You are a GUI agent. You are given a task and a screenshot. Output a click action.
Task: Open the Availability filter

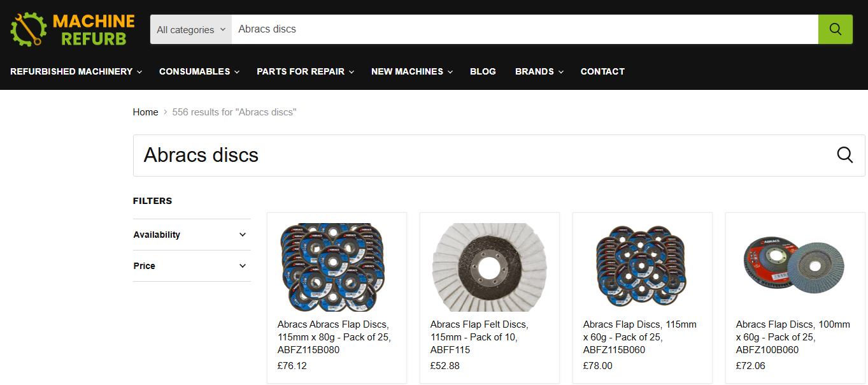point(191,235)
